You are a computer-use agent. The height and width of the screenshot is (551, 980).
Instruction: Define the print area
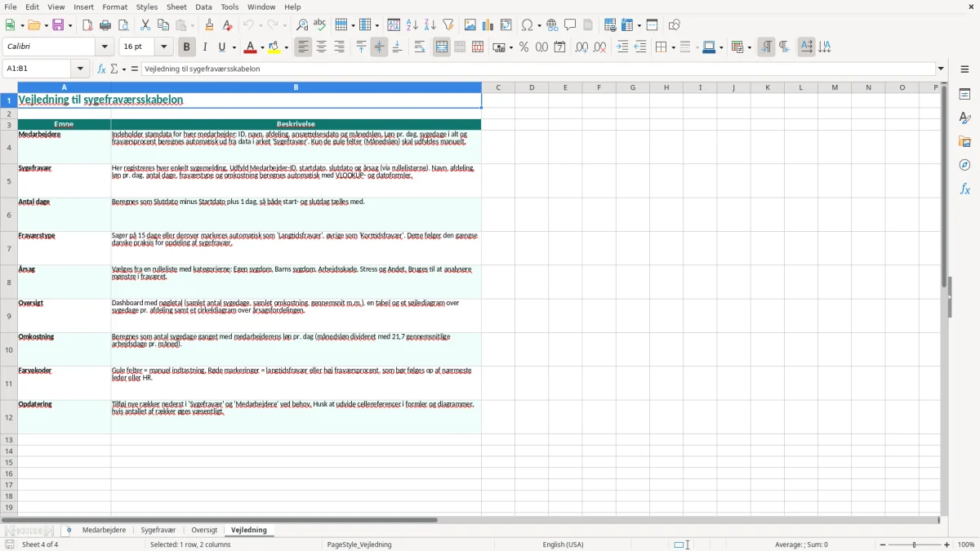click(610, 25)
